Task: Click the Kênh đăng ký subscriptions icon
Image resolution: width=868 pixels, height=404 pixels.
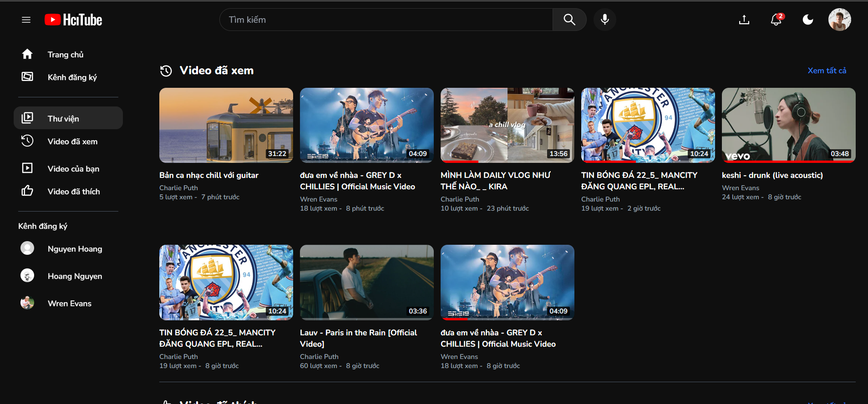Action: (27, 77)
